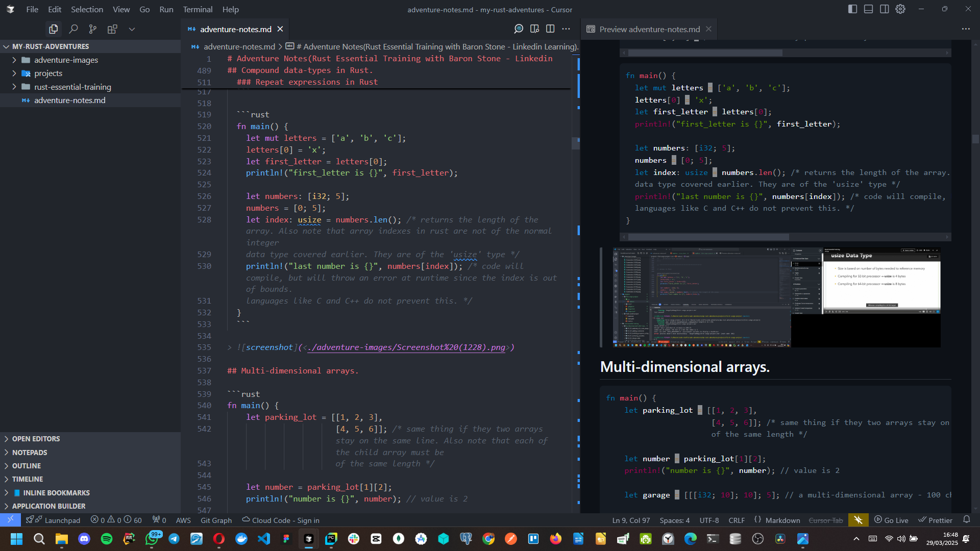Viewport: 980px width, 551px height.
Task: Toggle the bottom panel layout button
Action: (x=868, y=9)
